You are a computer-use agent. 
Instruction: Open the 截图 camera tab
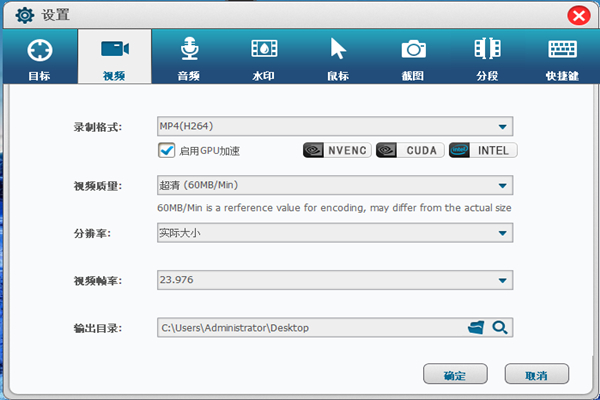point(413,58)
